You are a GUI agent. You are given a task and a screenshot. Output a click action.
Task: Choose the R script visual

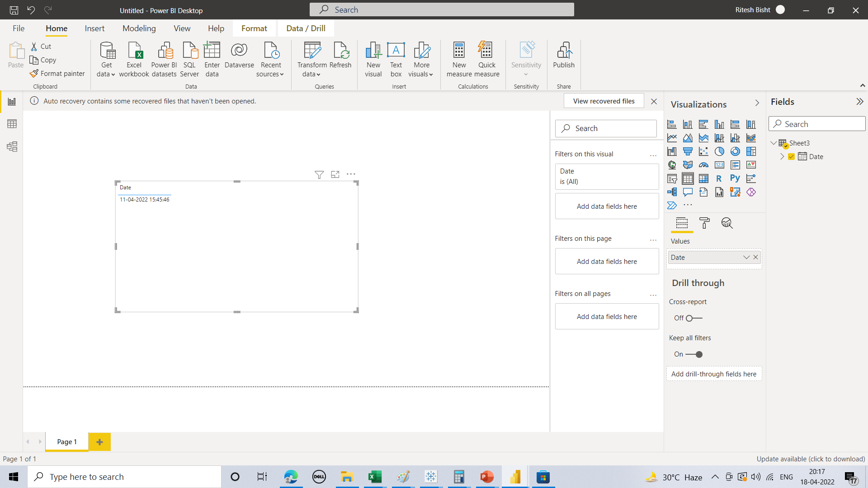coord(719,178)
